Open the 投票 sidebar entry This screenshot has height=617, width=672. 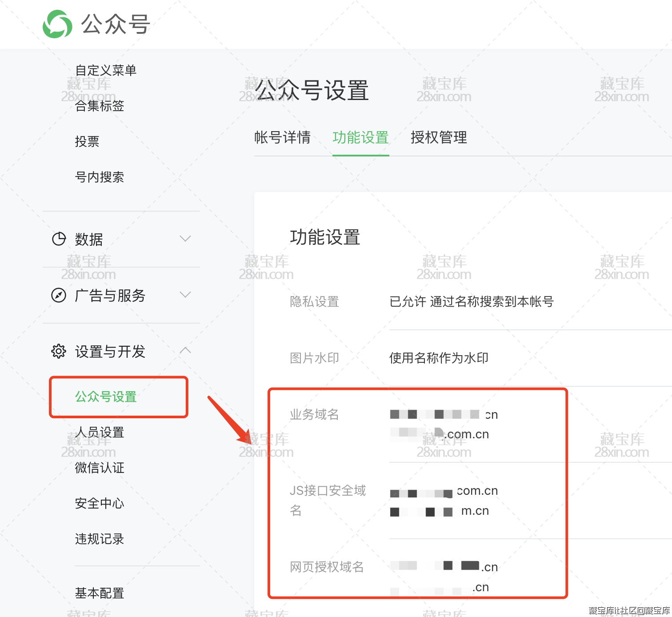[x=87, y=141]
